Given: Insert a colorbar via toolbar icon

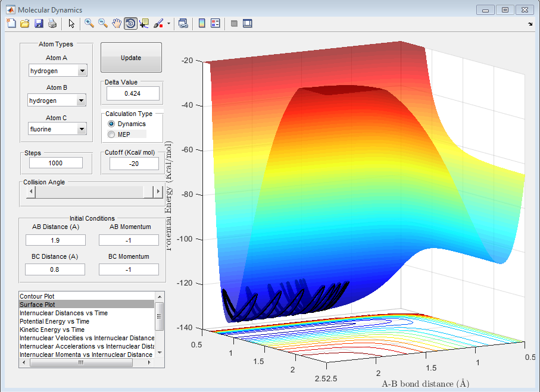Looking at the screenshot, I should pos(202,23).
